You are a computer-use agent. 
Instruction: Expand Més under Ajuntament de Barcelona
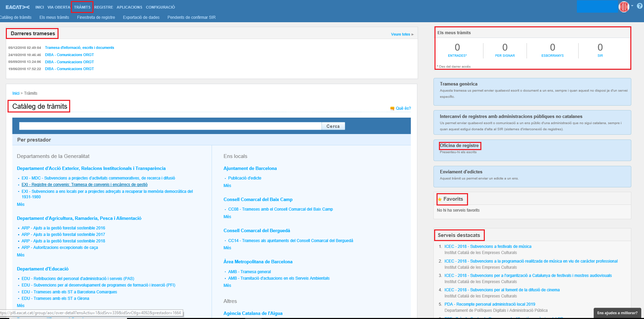[227, 186]
